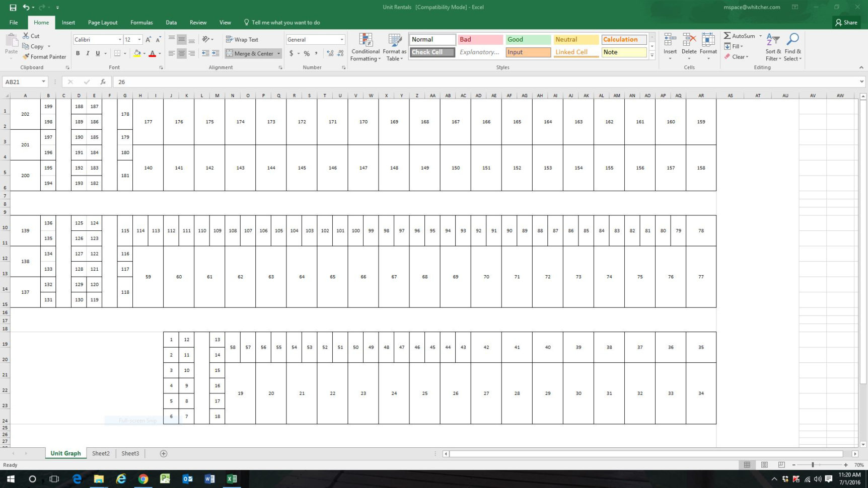The image size is (868, 488).
Task: Click the Find & Select icon
Action: click(792, 47)
